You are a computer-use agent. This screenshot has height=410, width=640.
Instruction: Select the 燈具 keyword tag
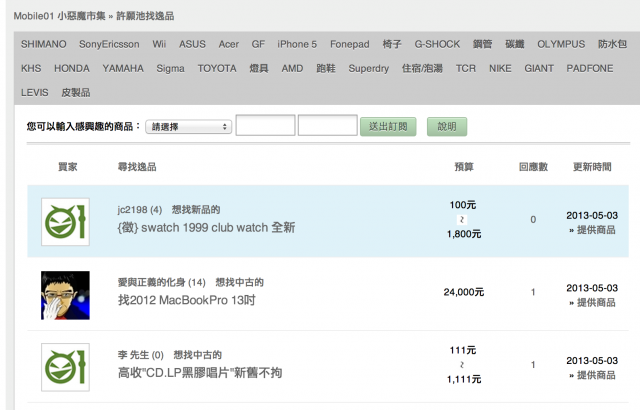pos(259,68)
